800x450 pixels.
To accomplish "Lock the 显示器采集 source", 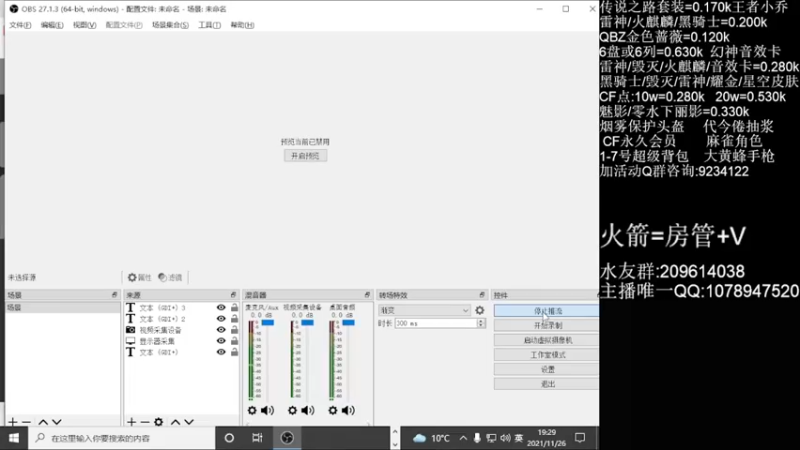I will point(234,341).
